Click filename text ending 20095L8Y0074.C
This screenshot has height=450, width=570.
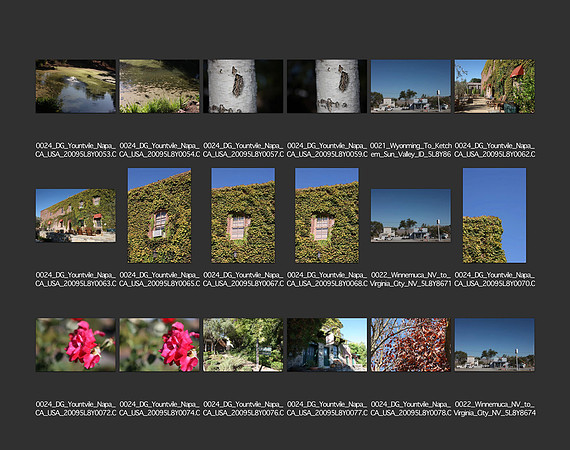pos(159,408)
